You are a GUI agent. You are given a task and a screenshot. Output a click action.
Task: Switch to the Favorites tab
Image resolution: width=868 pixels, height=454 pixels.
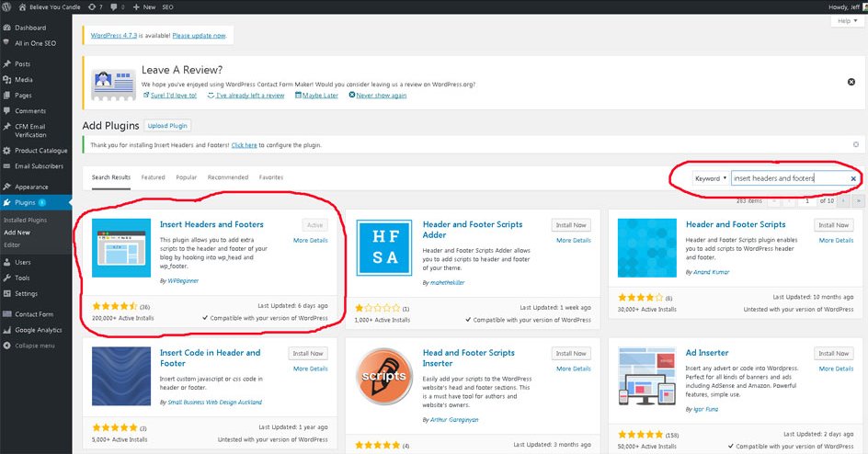point(271,177)
